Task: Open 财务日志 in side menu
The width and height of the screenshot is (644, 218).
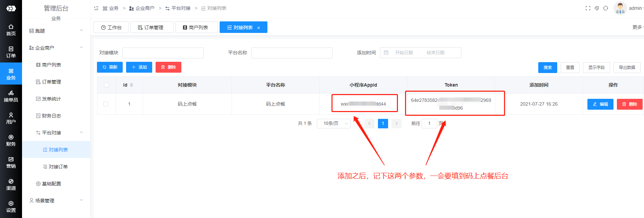Action: coord(56,115)
